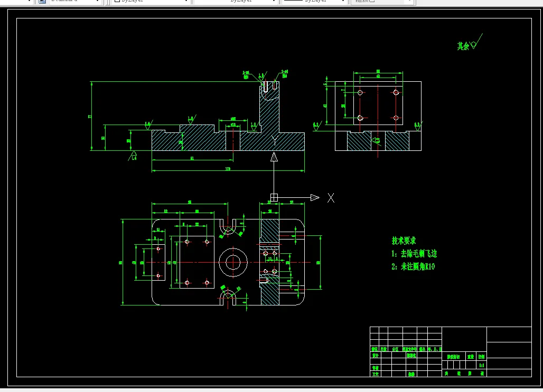
Task: Click the UCS Y-axis arrowhead
Action: point(274,157)
